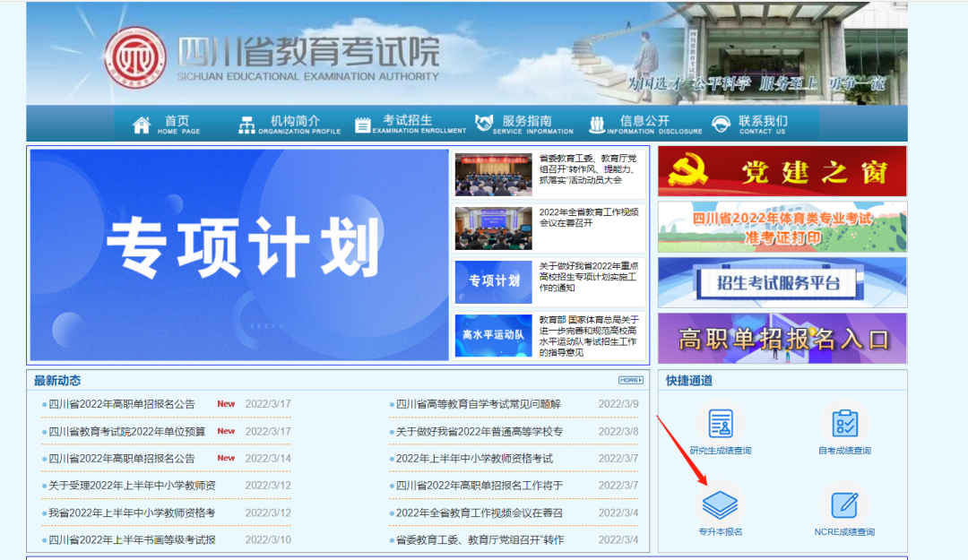Click the 研究生成绩查询 text label
The width and height of the screenshot is (968, 560).
tap(721, 451)
